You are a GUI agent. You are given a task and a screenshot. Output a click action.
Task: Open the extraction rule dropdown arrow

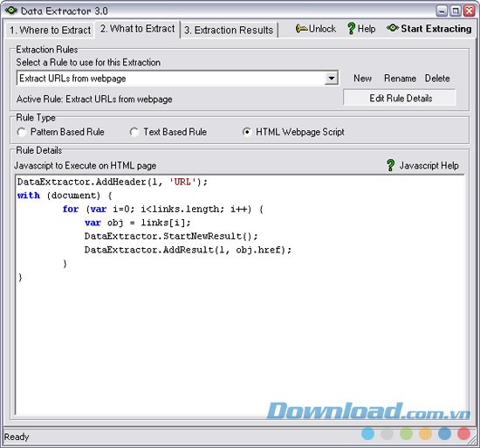point(332,78)
